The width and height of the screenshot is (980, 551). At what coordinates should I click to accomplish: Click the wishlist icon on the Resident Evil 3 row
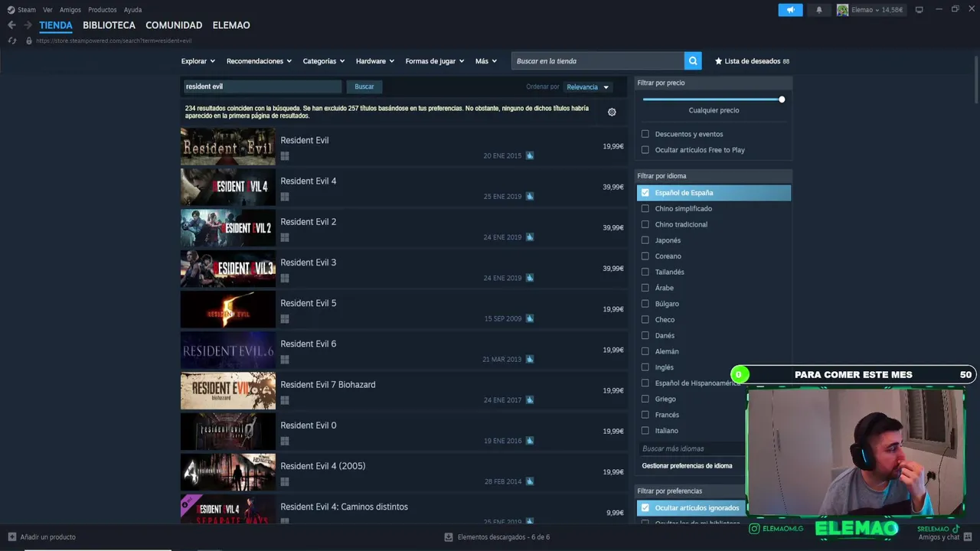(x=529, y=278)
